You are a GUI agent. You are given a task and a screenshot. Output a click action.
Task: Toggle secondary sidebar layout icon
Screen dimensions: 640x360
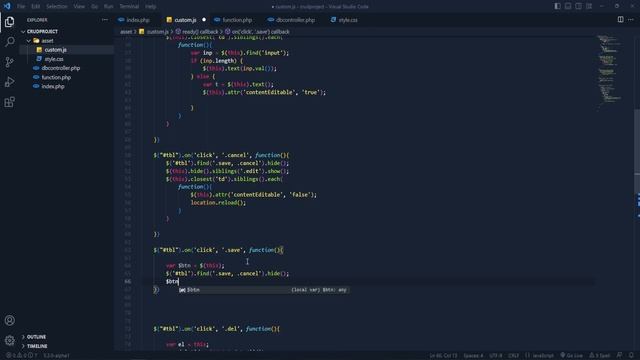(x=578, y=6)
